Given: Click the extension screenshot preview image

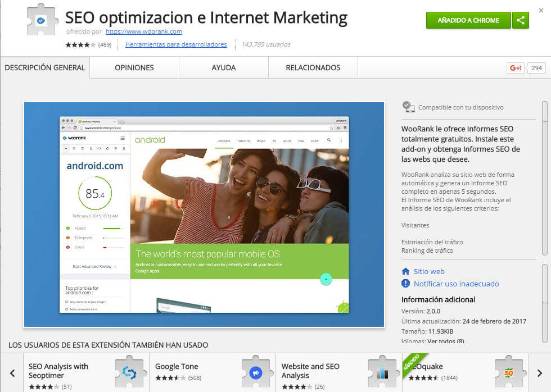Looking at the screenshot, I should click(x=204, y=215).
